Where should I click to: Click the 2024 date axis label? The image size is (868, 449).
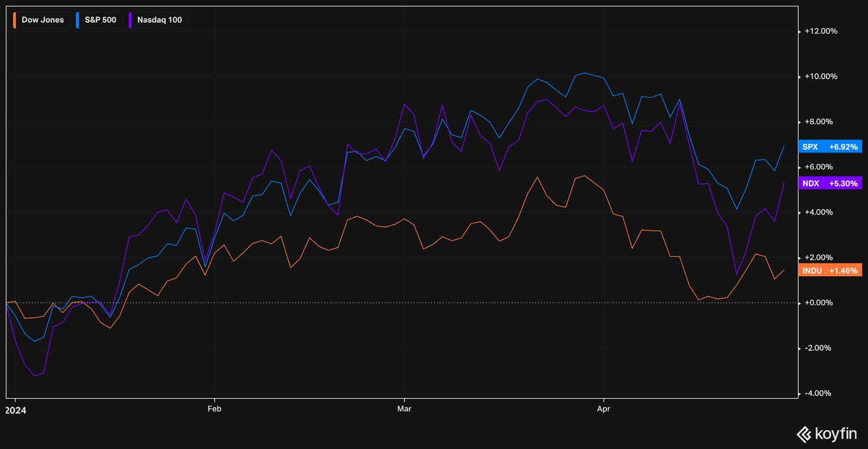pos(16,410)
